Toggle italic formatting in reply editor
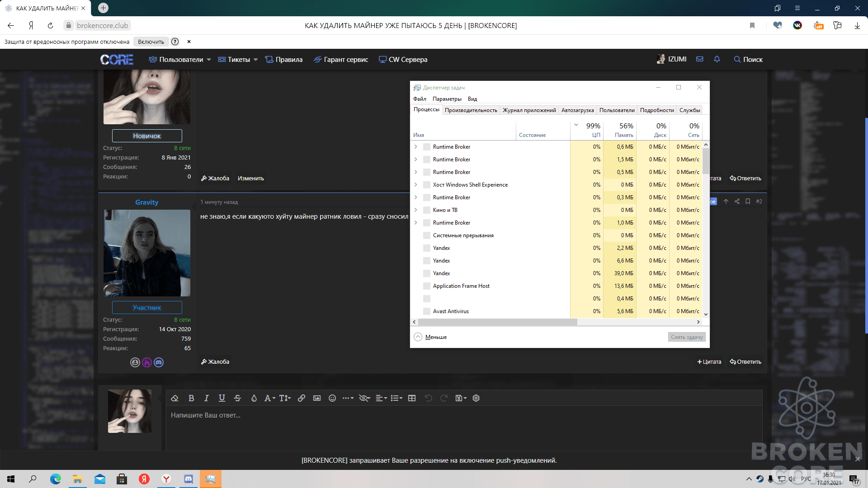 (x=207, y=398)
